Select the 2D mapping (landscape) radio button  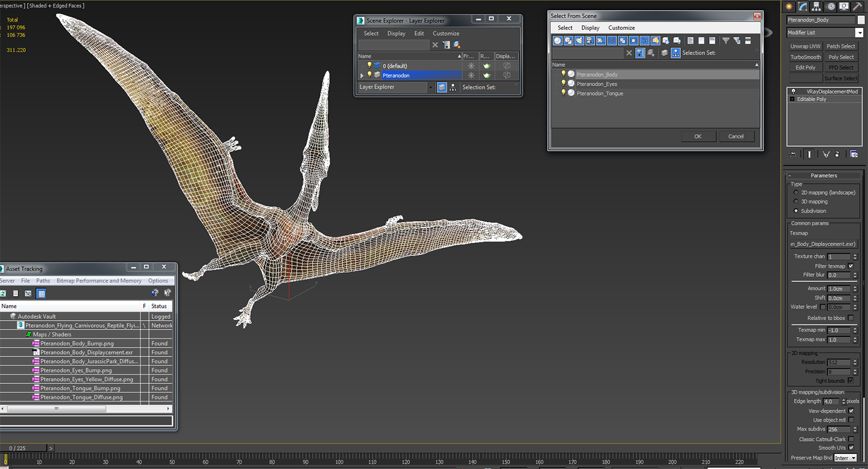(x=796, y=192)
